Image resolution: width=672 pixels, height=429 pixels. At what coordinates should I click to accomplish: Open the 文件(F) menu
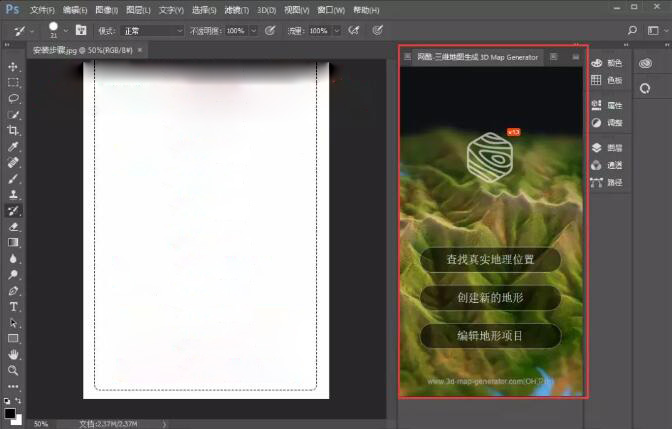coord(42,10)
